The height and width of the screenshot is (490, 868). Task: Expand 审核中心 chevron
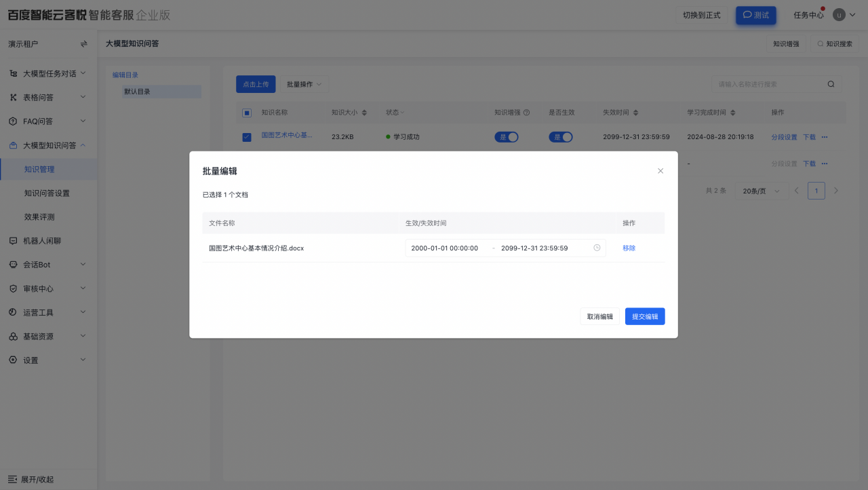(83, 288)
